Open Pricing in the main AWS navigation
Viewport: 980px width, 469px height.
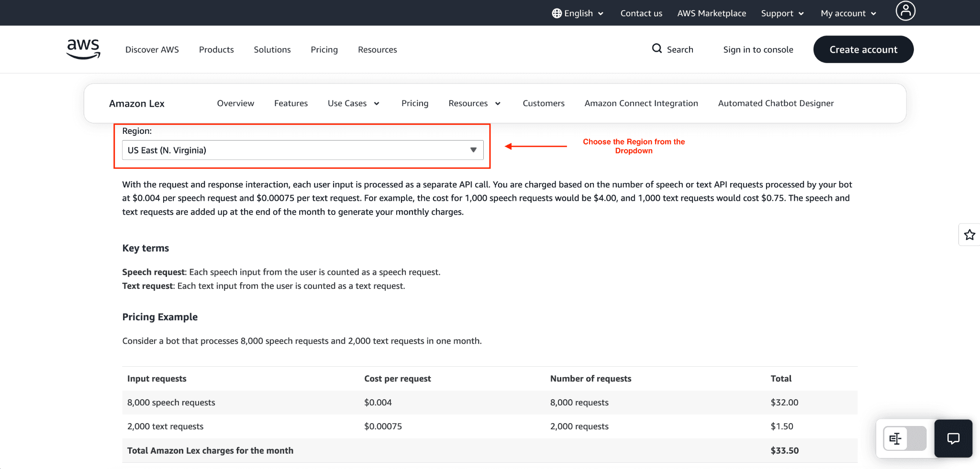[x=324, y=50]
